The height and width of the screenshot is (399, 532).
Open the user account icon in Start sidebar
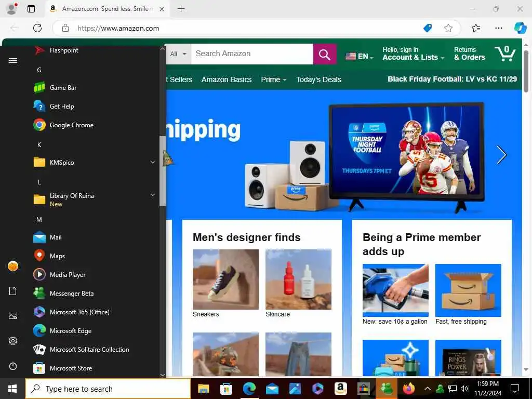pyautogui.click(x=13, y=266)
